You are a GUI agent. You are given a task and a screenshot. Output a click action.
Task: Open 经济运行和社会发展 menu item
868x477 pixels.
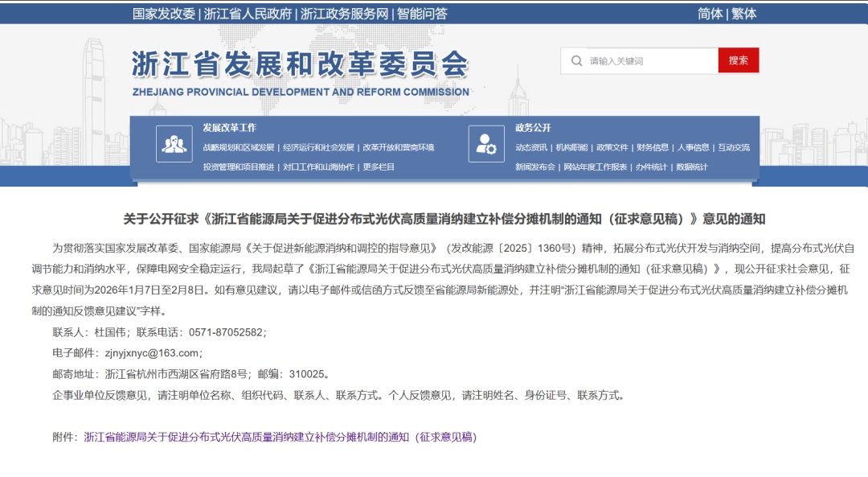pyautogui.click(x=318, y=148)
